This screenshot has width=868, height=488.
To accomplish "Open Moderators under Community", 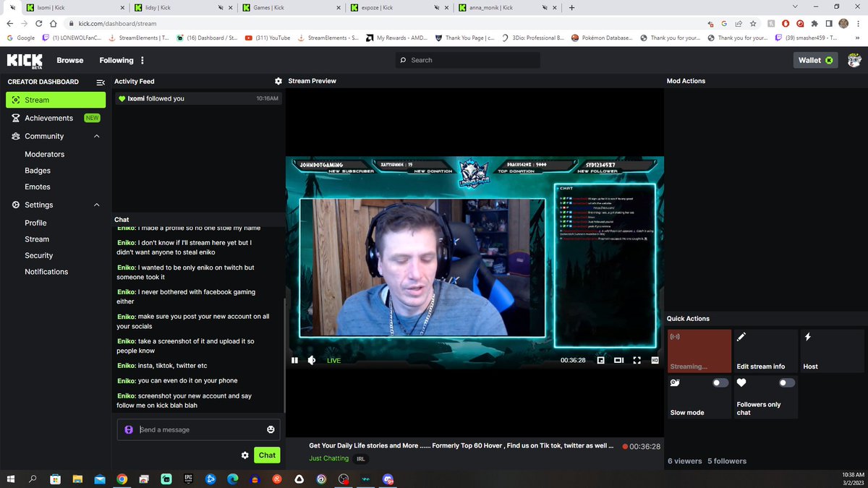I will (44, 154).
